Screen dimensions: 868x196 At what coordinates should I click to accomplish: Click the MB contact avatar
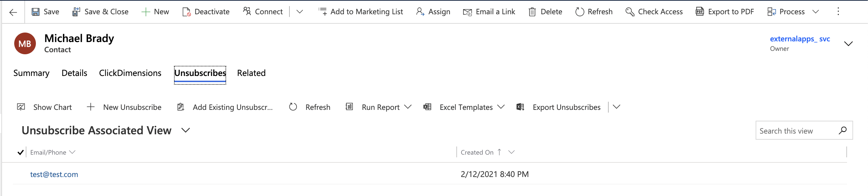click(x=25, y=43)
